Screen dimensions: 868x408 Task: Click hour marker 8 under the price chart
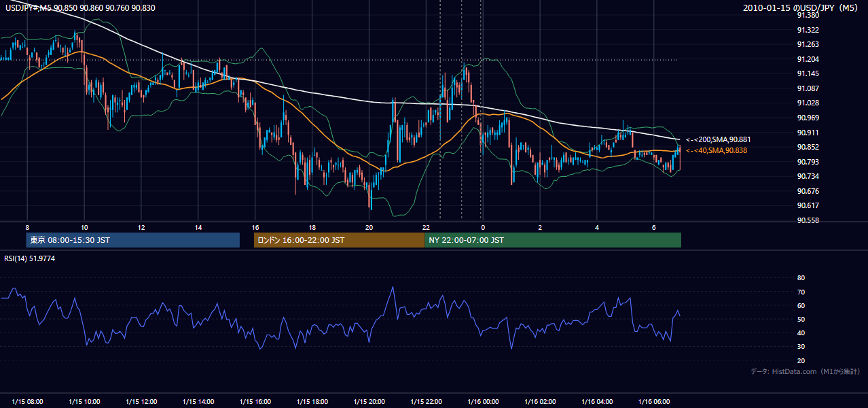tap(27, 227)
